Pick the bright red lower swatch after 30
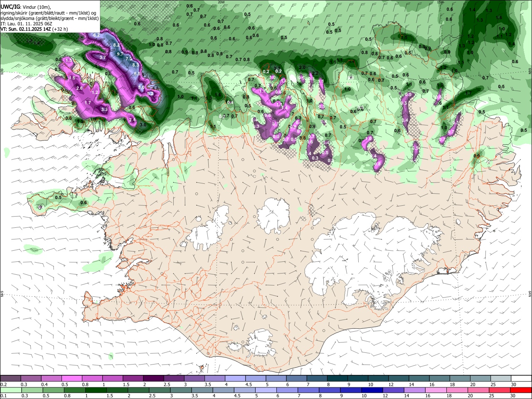 [521, 390]
